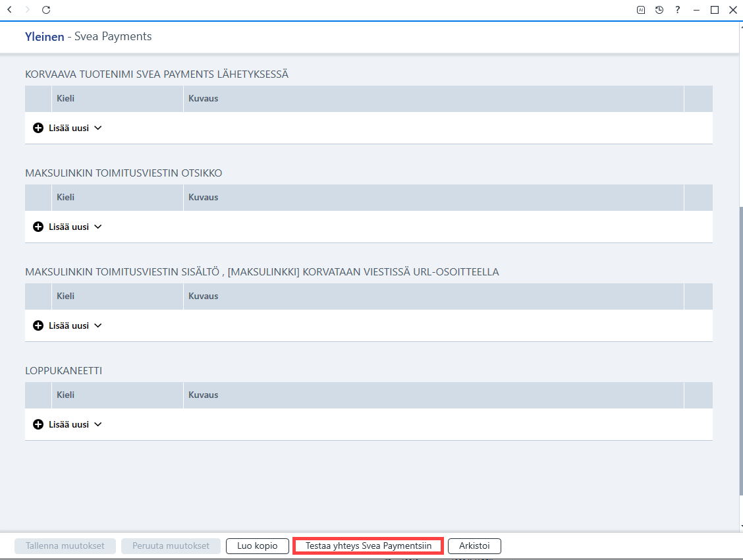Click the Luo kopio button
The image size is (743, 560).
click(x=258, y=546)
